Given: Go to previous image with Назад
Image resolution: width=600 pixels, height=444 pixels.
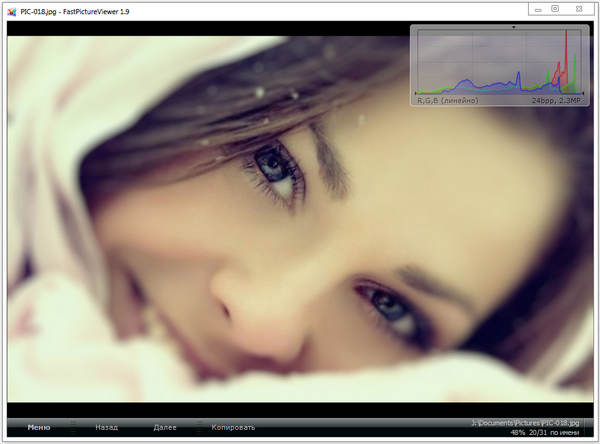Looking at the screenshot, I should (106, 427).
